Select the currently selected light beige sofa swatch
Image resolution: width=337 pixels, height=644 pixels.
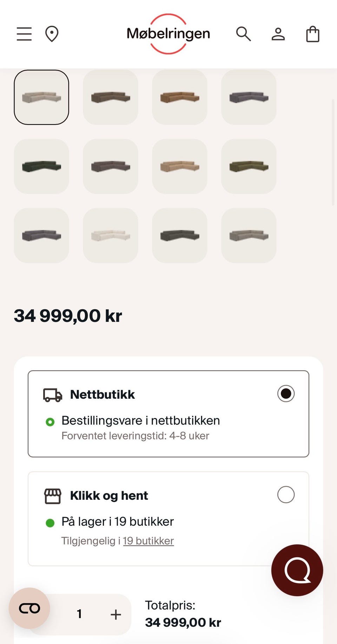point(41,97)
